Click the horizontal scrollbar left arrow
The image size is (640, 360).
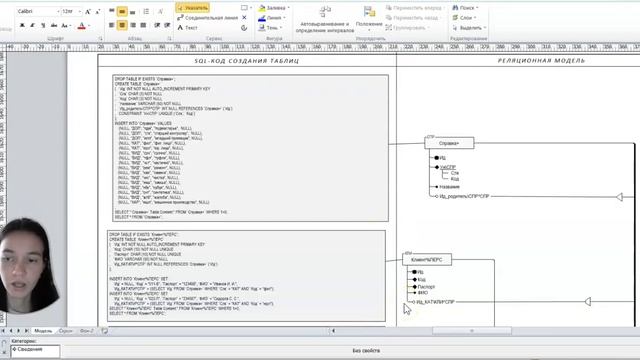[x=333, y=331]
